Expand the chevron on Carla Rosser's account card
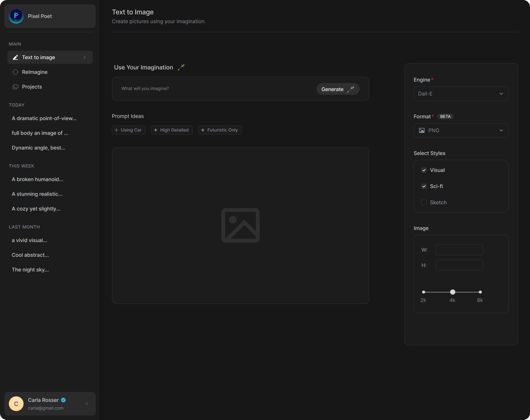The width and height of the screenshot is (530, 420). (x=87, y=404)
